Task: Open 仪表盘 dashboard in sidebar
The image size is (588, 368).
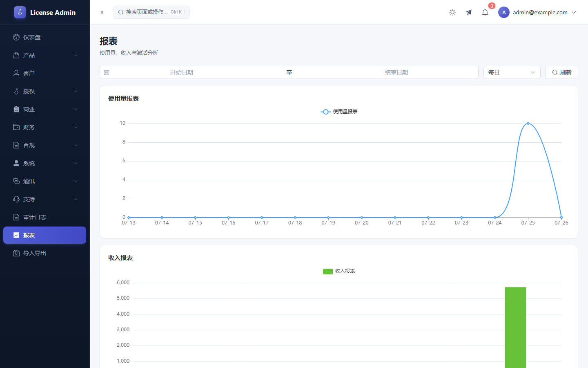Action: click(45, 37)
